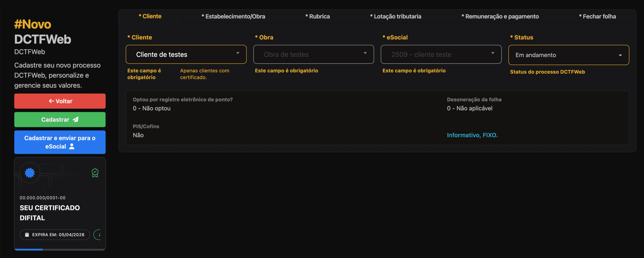Go to the Lotação tributaria tab

(x=395, y=16)
